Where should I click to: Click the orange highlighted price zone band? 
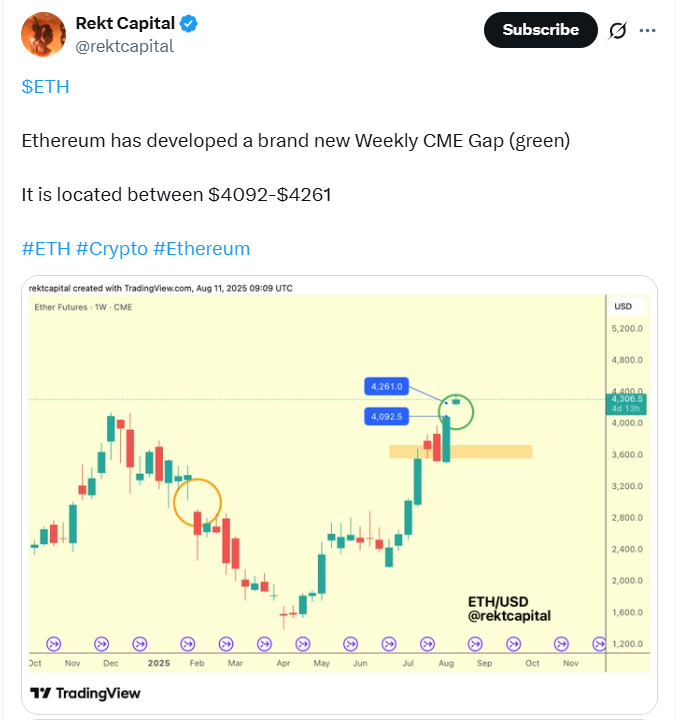461,451
